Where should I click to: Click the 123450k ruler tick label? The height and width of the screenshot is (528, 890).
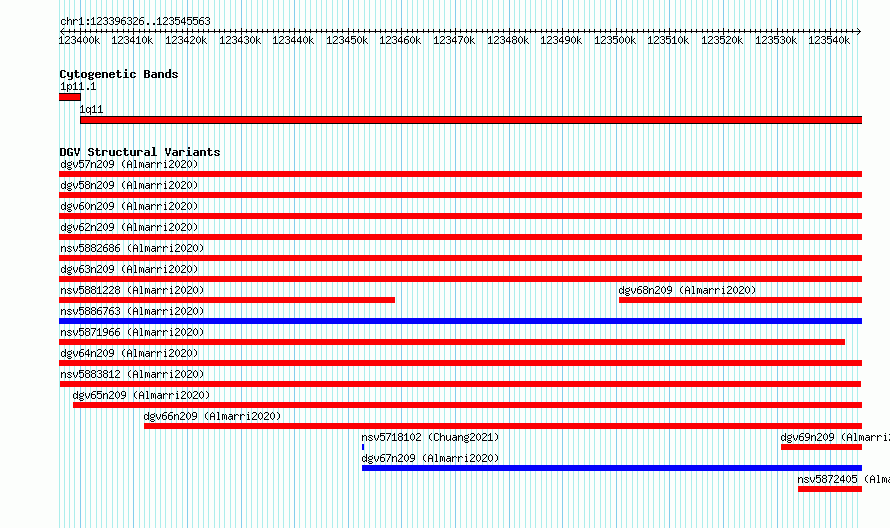coord(347,40)
